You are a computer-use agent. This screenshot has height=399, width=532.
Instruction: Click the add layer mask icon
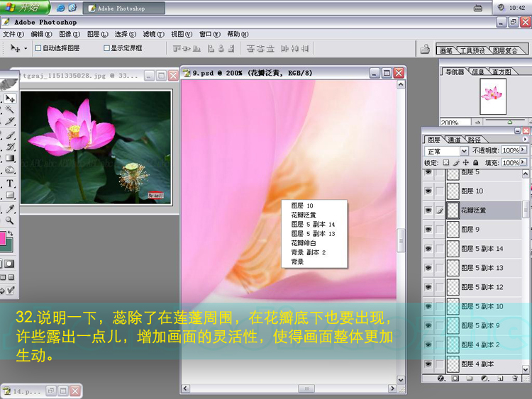pyautogui.click(x=455, y=378)
